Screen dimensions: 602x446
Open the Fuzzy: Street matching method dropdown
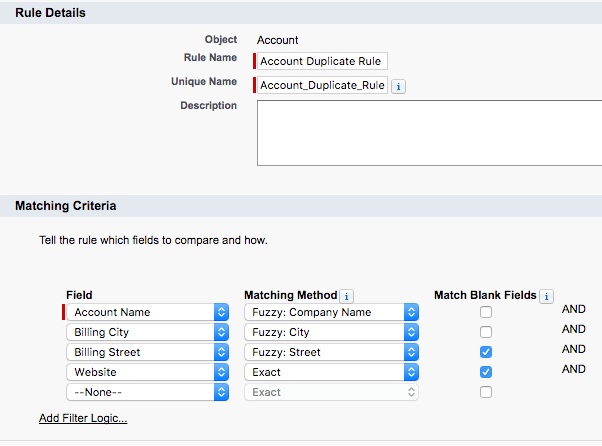point(331,352)
